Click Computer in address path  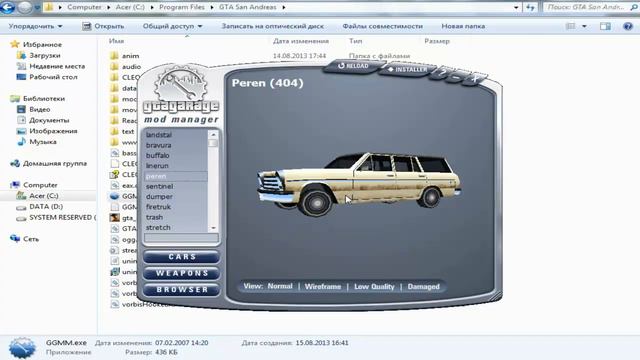pyautogui.click(x=84, y=7)
